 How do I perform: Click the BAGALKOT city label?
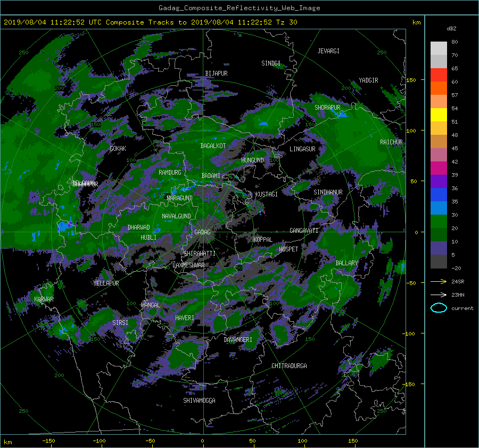tap(213, 146)
